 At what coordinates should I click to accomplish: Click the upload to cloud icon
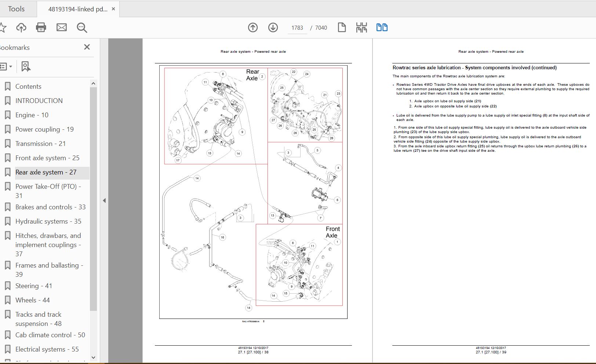(21, 27)
